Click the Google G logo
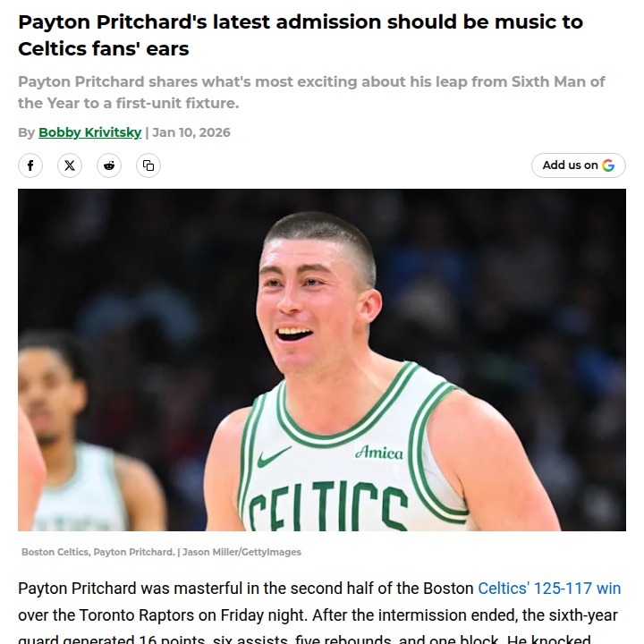This screenshot has height=644, width=644. [608, 165]
